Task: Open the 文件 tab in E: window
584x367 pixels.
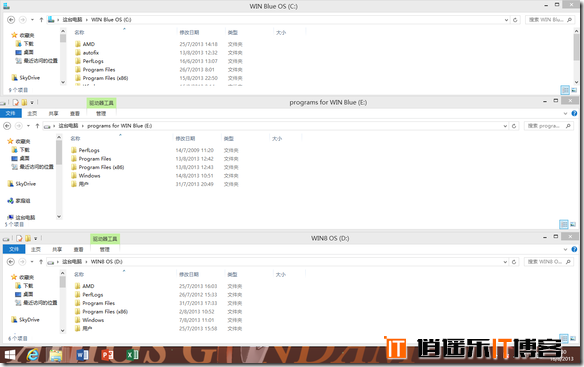Action: (x=10, y=113)
